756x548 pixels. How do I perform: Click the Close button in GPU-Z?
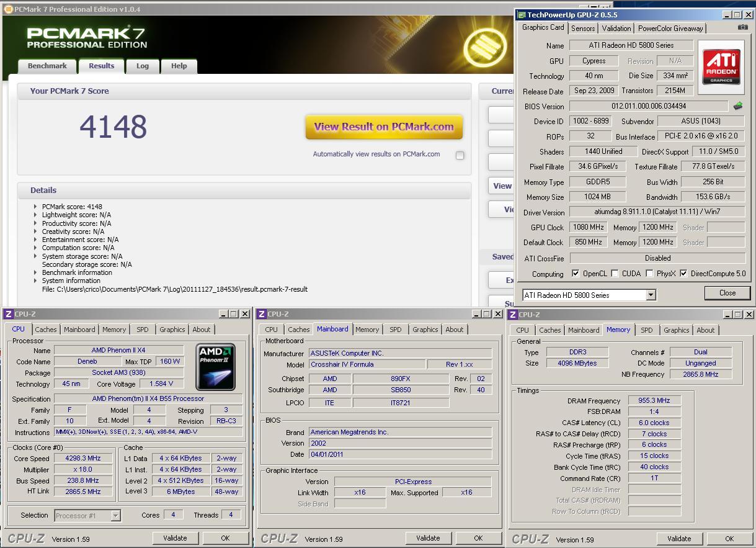click(x=727, y=293)
